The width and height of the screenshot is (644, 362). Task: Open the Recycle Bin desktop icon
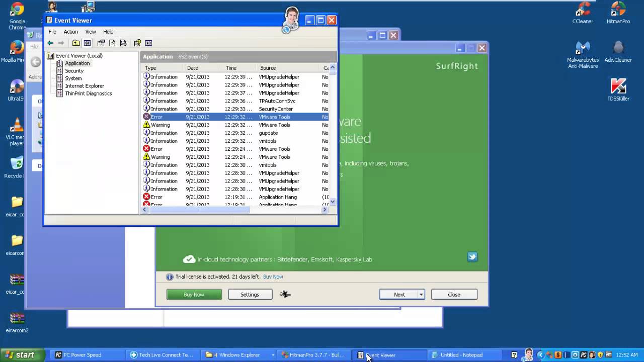pyautogui.click(x=15, y=167)
